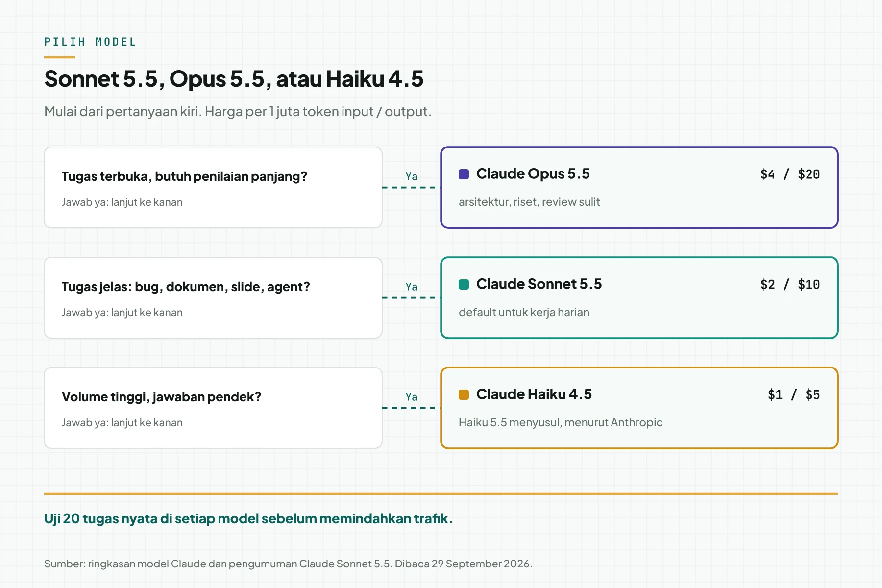Screen dimensions: 882x588
Task: Click 'Uji 20 tugas nyata' recommendation line
Action: point(248,518)
